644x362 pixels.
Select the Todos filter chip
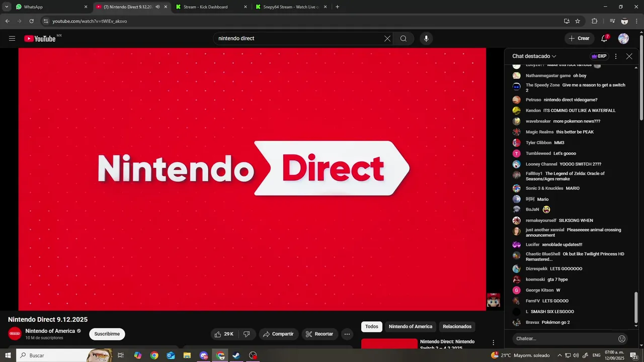pyautogui.click(x=372, y=327)
